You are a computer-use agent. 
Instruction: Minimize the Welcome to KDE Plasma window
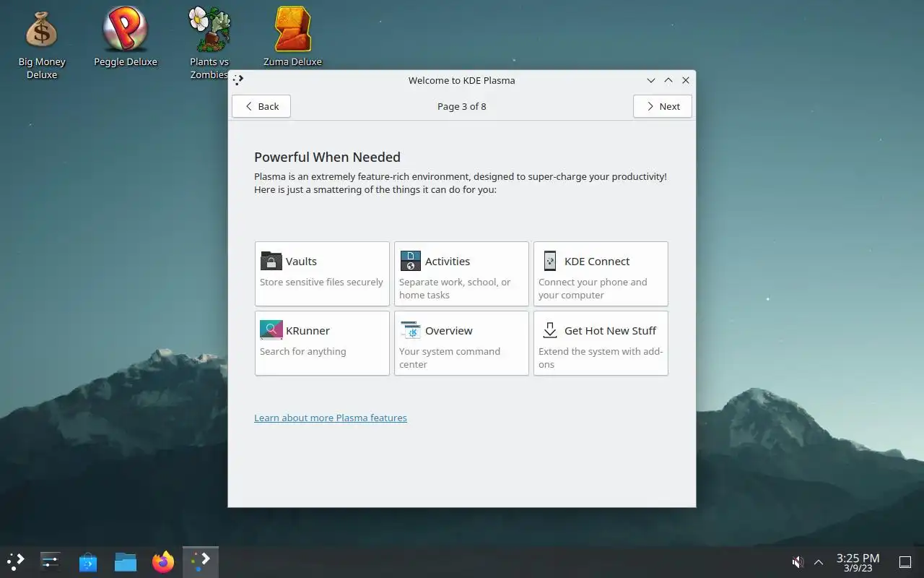tap(651, 80)
